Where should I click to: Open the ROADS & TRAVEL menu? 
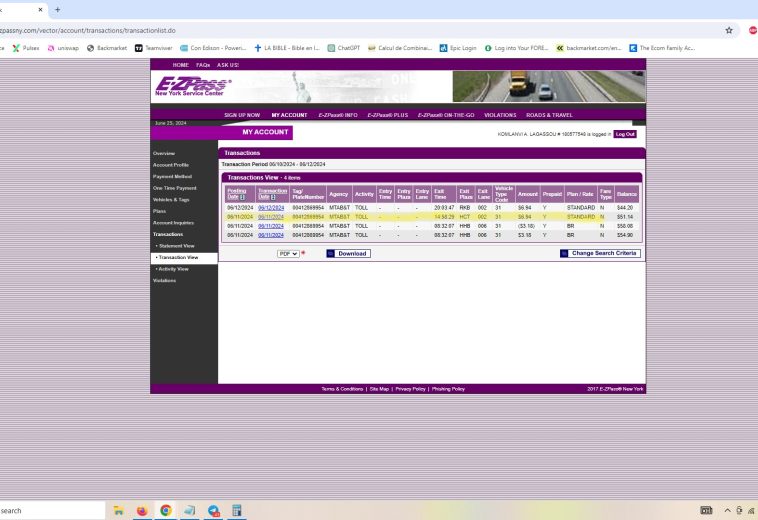tap(549, 115)
